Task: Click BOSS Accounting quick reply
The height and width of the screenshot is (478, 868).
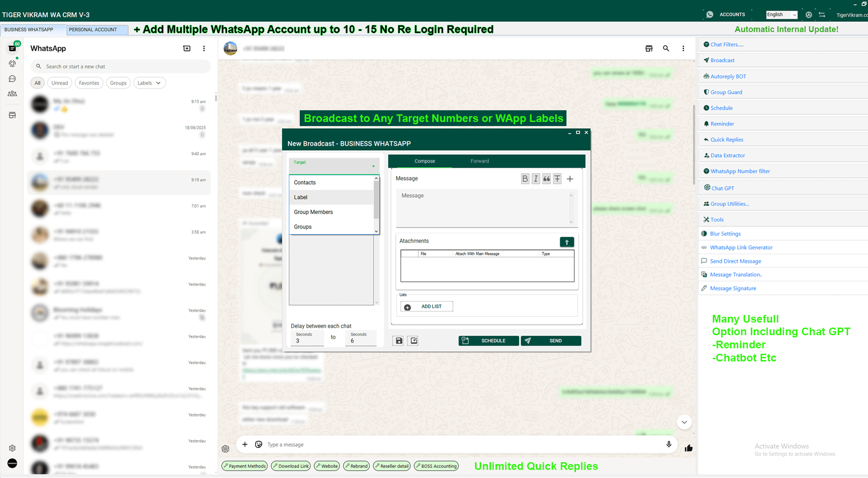Action: [436, 466]
